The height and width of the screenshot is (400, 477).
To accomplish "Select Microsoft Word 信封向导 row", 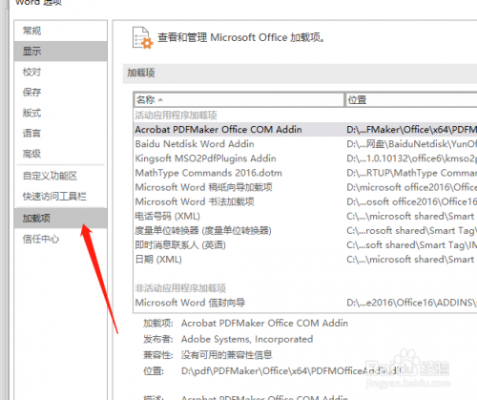I will click(305, 303).
